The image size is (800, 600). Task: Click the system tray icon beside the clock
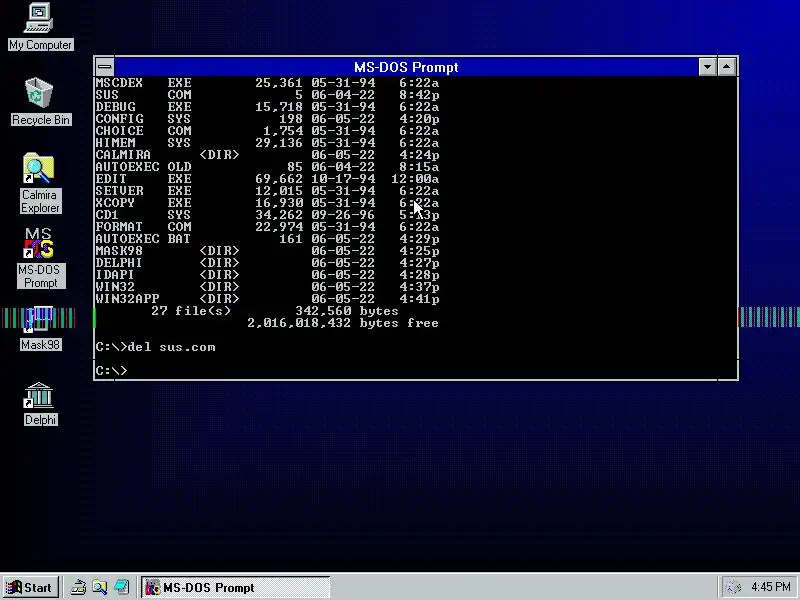click(733, 587)
